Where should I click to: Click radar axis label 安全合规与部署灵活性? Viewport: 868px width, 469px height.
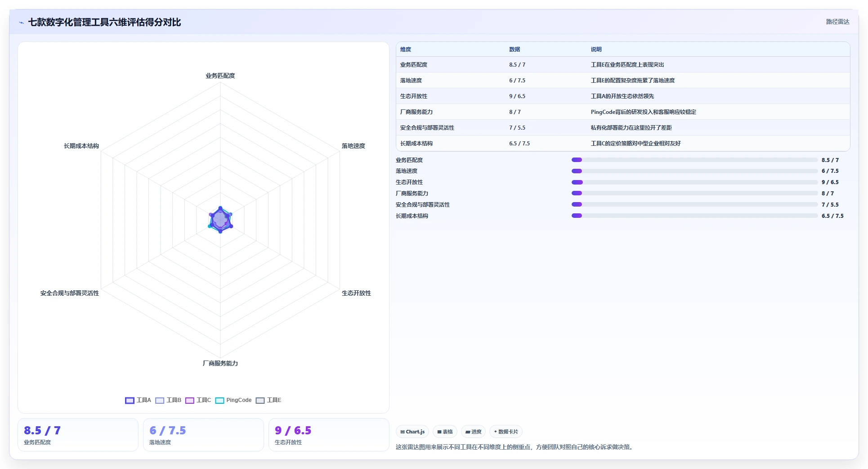[70, 293]
